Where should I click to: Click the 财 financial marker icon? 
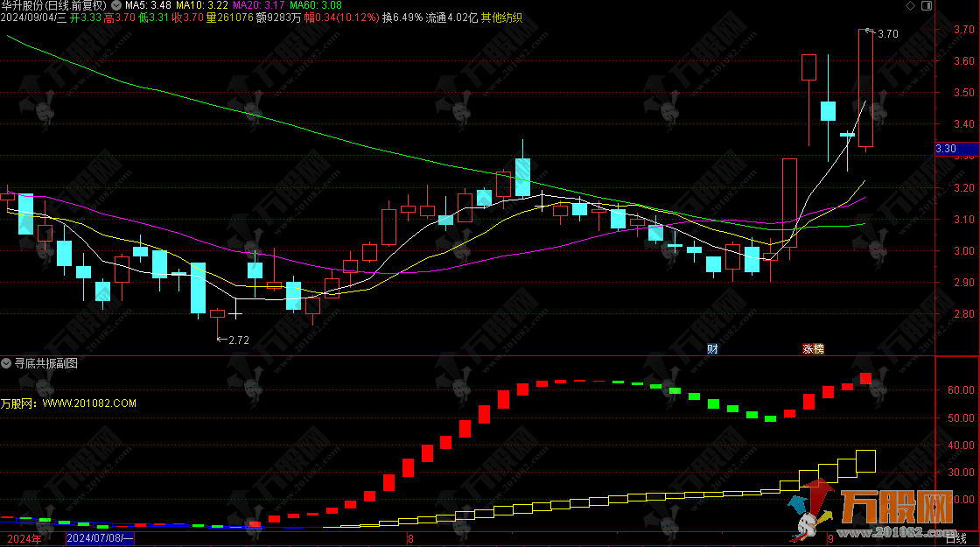pyautogui.click(x=712, y=348)
